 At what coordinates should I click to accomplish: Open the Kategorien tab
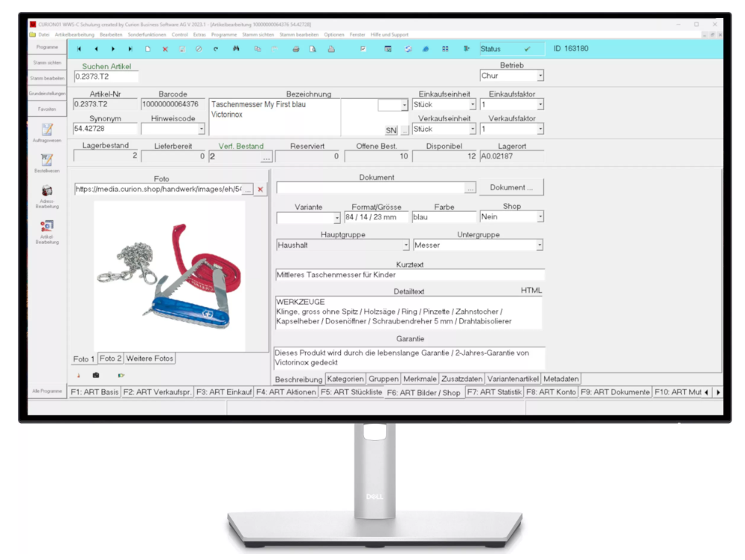pyautogui.click(x=345, y=379)
